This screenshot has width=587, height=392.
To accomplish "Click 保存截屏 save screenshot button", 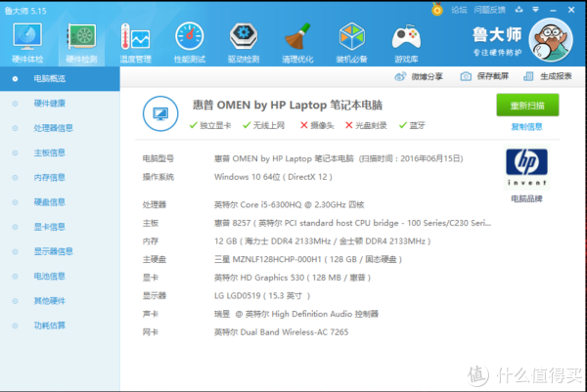I will (484, 76).
